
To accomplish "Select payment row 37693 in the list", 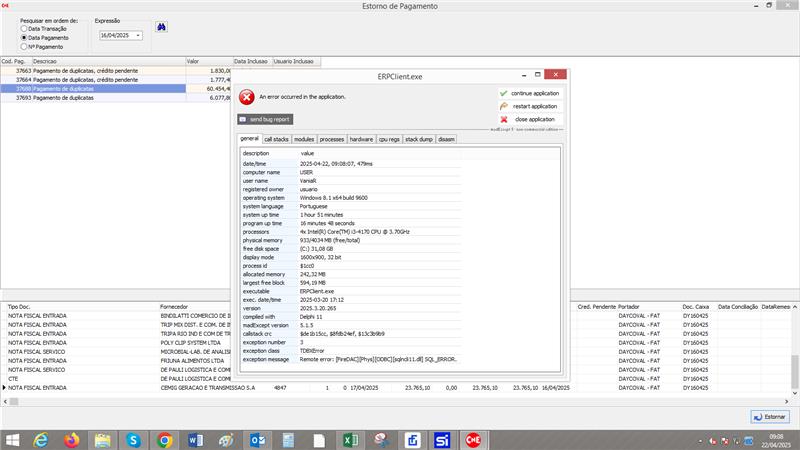I will [x=100, y=98].
